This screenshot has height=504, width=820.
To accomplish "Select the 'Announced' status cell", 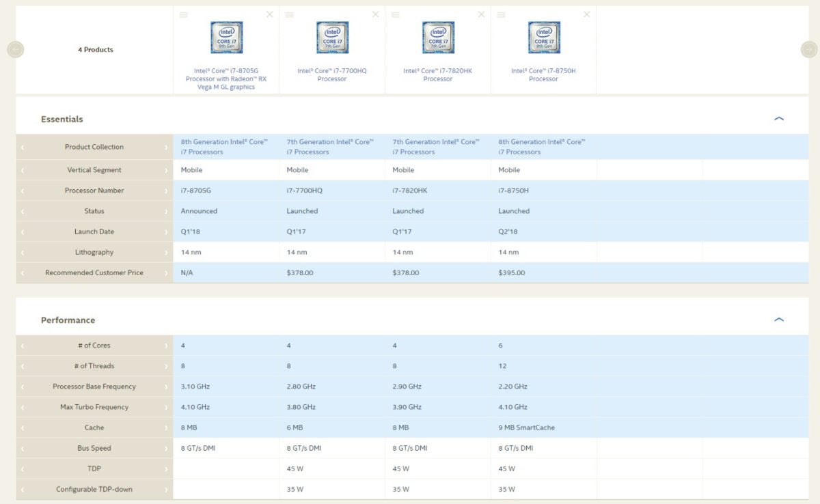I will tap(199, 211).
